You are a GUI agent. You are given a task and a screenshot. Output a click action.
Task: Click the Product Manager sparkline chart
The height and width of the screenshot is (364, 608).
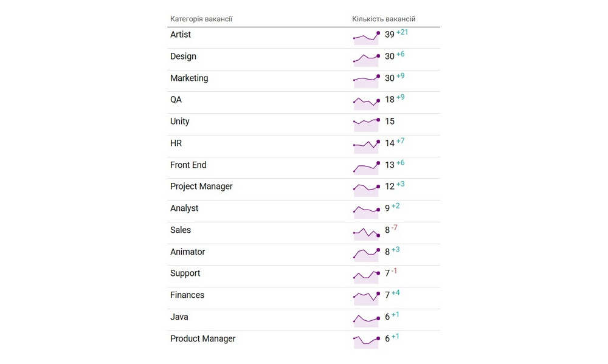(367, 342)
